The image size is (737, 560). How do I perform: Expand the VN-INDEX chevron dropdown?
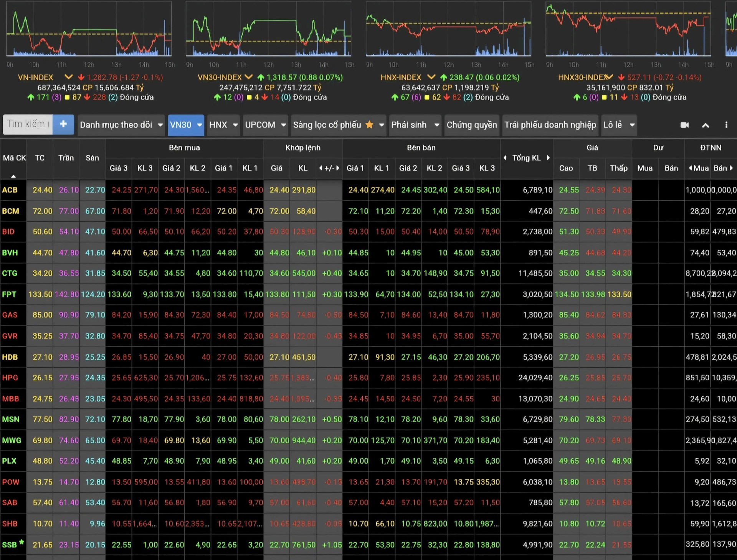click(68, 77)
